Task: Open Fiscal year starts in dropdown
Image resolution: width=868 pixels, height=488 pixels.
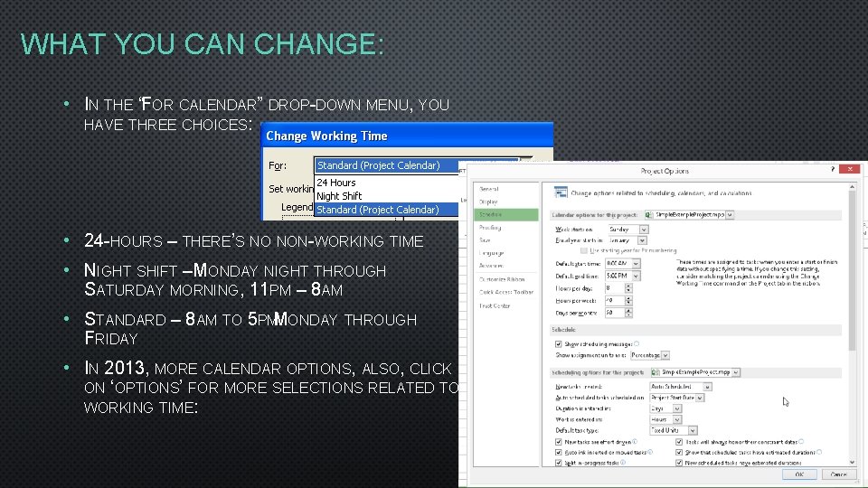Action: click(x=642, y=240)
